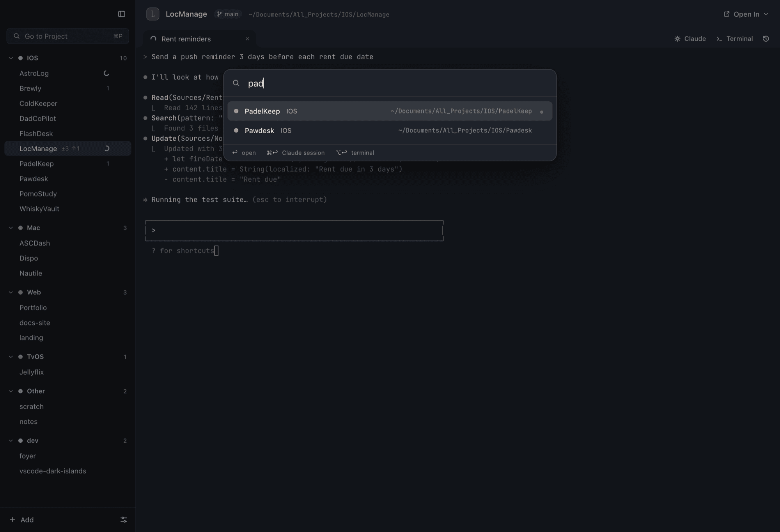
Task: Open ColdKeeper project in sidebar
Action: tap(68, 103)
